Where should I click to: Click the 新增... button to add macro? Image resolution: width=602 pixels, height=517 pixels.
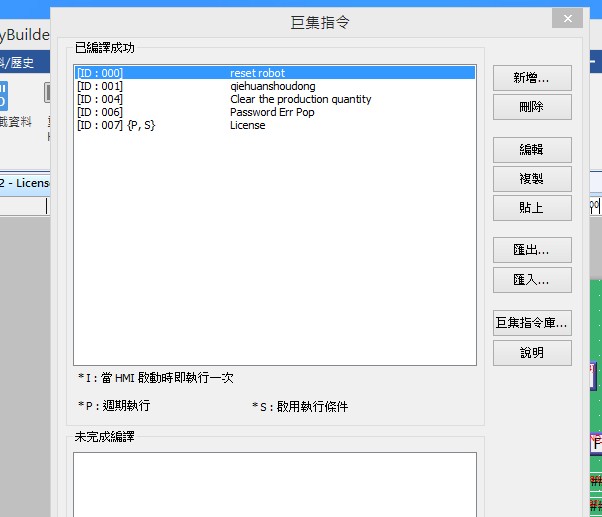tap(532, 78)
